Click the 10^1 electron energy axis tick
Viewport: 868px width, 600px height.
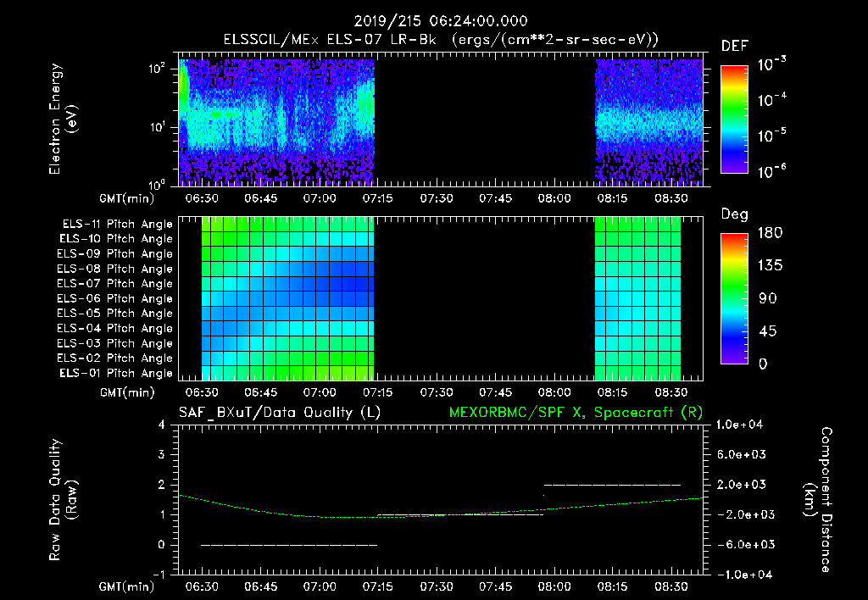coord(157,127)
